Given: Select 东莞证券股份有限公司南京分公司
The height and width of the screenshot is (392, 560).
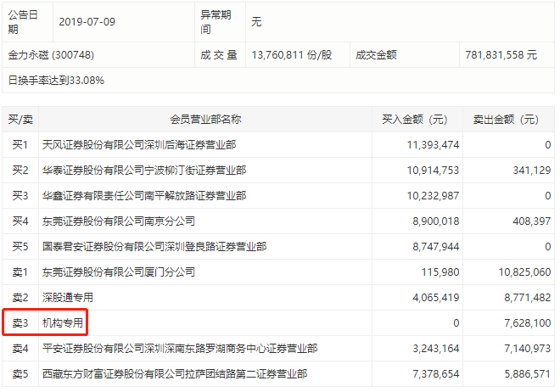Looking at the screenshot, I should coord(119,221).
